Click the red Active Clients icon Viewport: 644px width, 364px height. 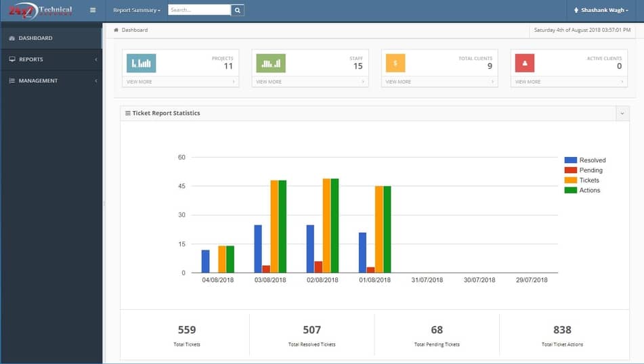pyautogui.click(x=525, y=63)
